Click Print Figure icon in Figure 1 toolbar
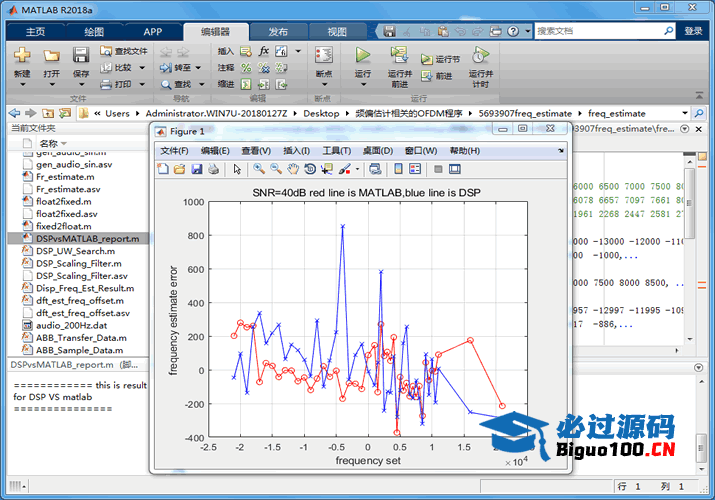The width and height of the screenshot is (715, 500). (x=213, y=169)
